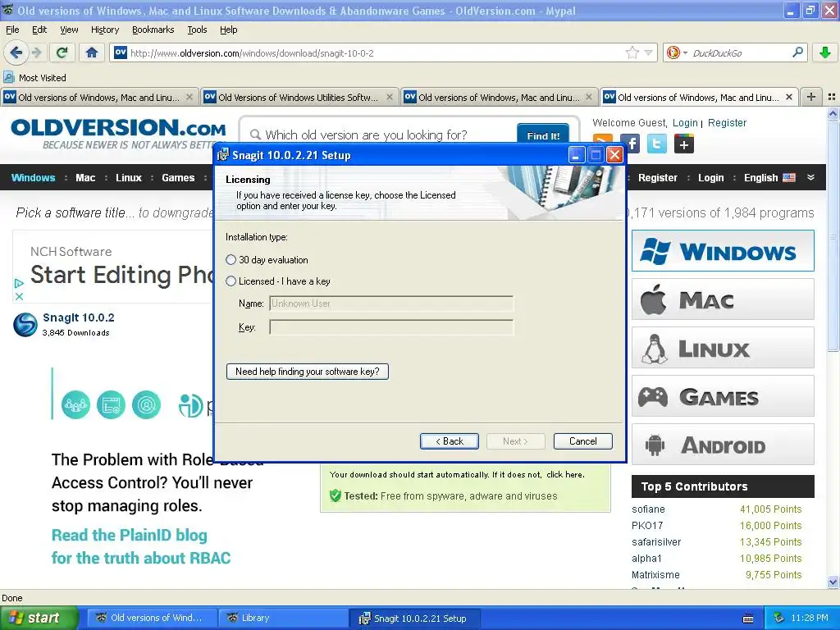840x630 pixels.
Task: Open the Edit menu
Action: (39, 30)
